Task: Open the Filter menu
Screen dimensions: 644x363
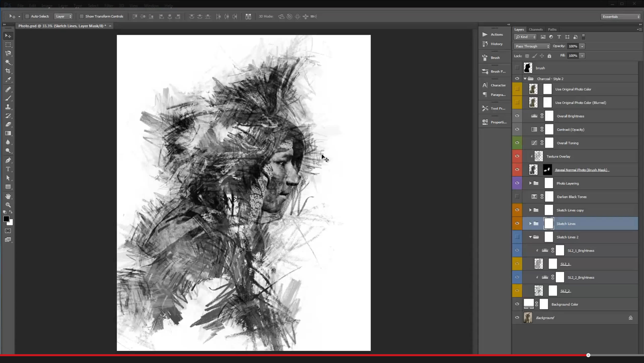Action: 109,6
